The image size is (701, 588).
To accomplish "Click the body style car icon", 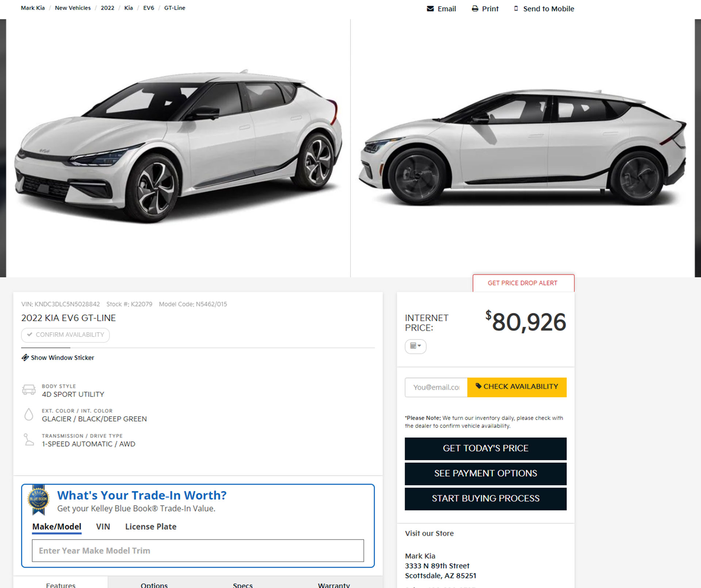I will click(29, 390).
